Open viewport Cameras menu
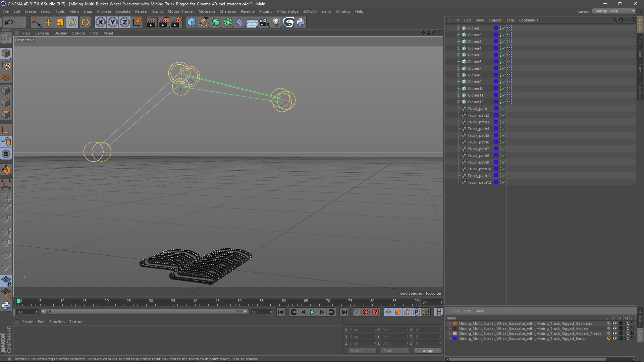The width and height of the screenshot is (644, 362). click(42, 33)
